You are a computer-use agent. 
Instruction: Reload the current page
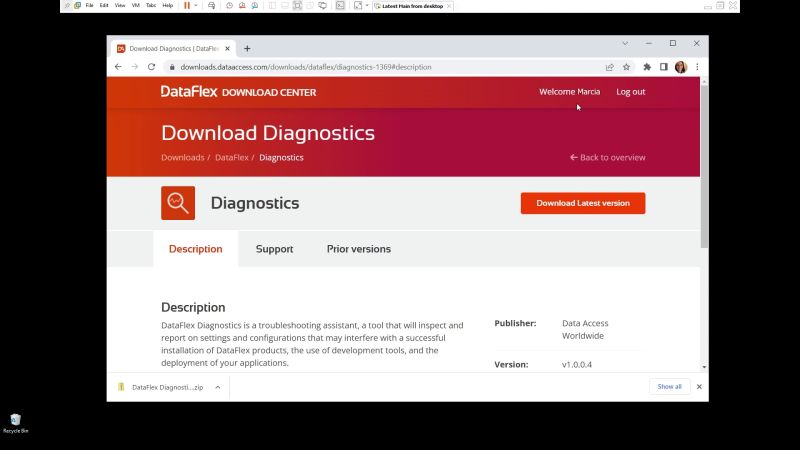click(x=152, y=67)
